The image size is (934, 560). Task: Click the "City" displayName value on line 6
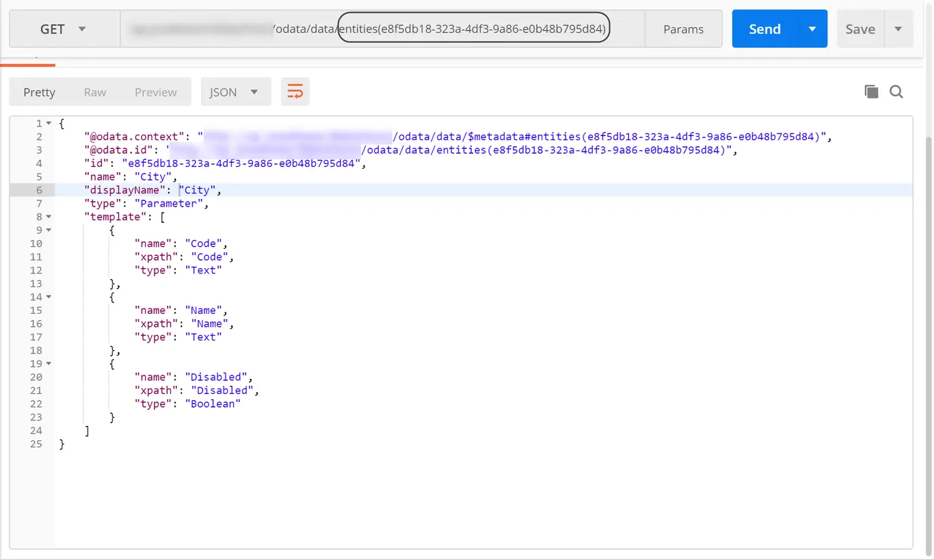[x=198, y=190]
